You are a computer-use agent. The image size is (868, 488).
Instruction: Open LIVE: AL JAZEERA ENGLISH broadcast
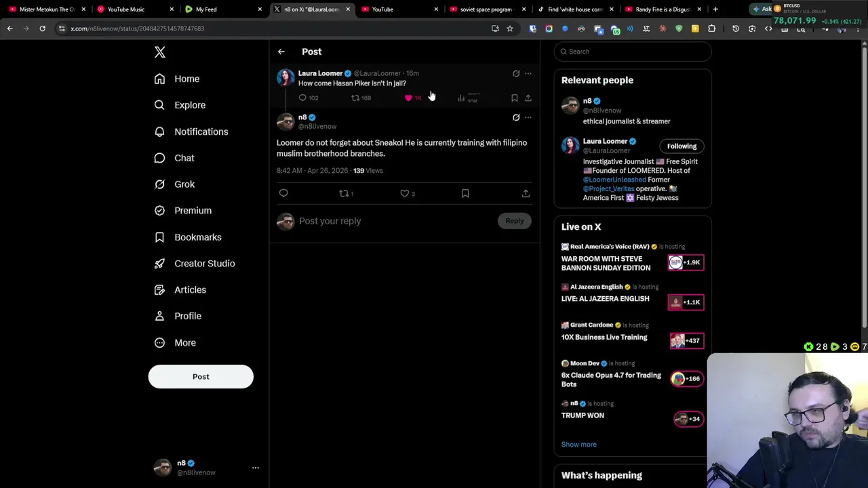pos(606,299)
